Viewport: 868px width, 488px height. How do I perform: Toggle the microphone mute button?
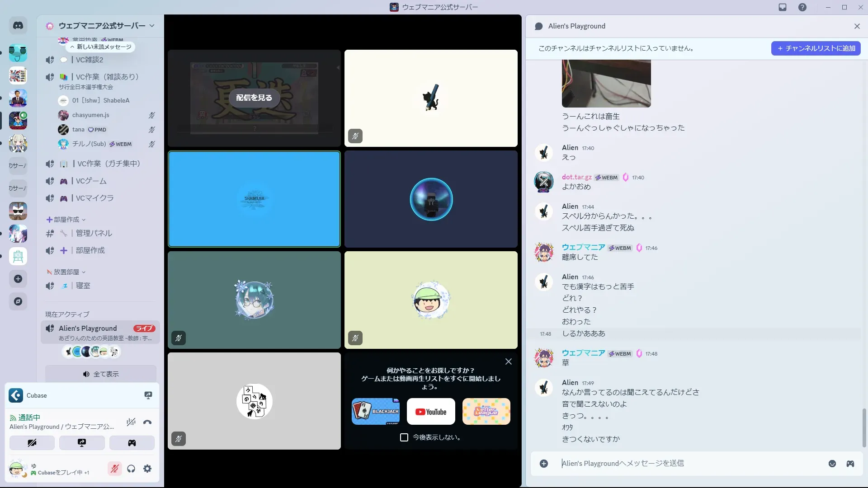115,469
